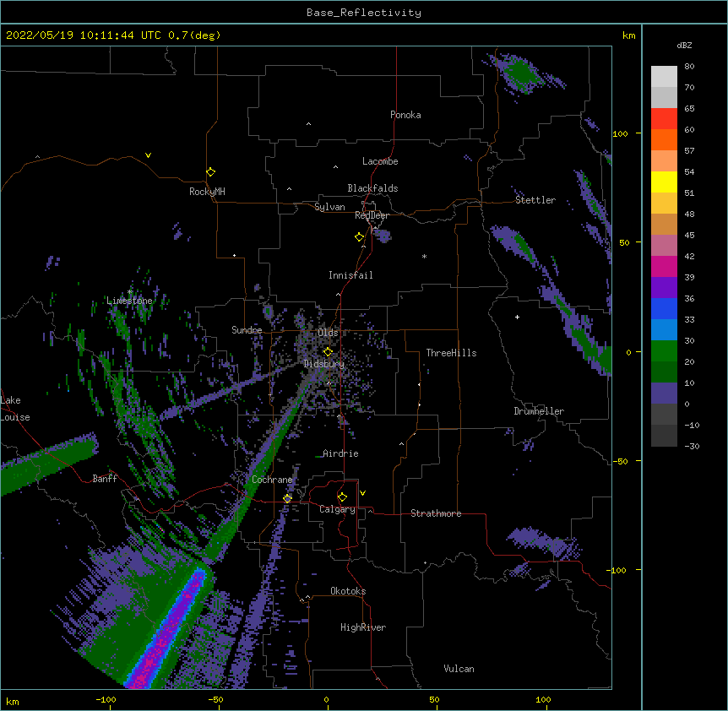Click the Didsbury label
This screenshot has width=728, height=711.
(x=324, y=364)
